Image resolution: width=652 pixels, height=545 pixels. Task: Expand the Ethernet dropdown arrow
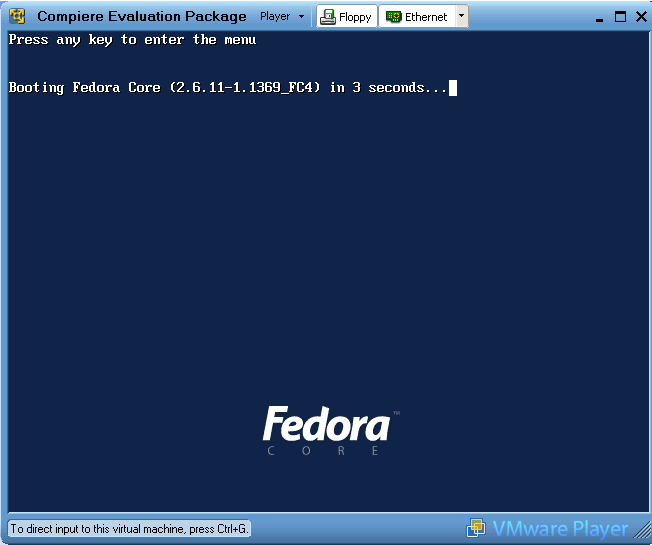click(x=460, y=16)
